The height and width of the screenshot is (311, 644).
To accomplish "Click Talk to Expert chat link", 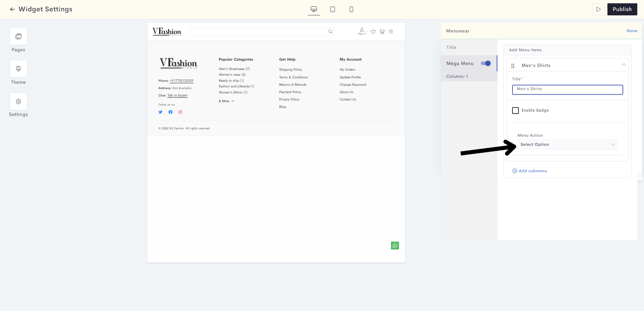I will click(178, 96).
